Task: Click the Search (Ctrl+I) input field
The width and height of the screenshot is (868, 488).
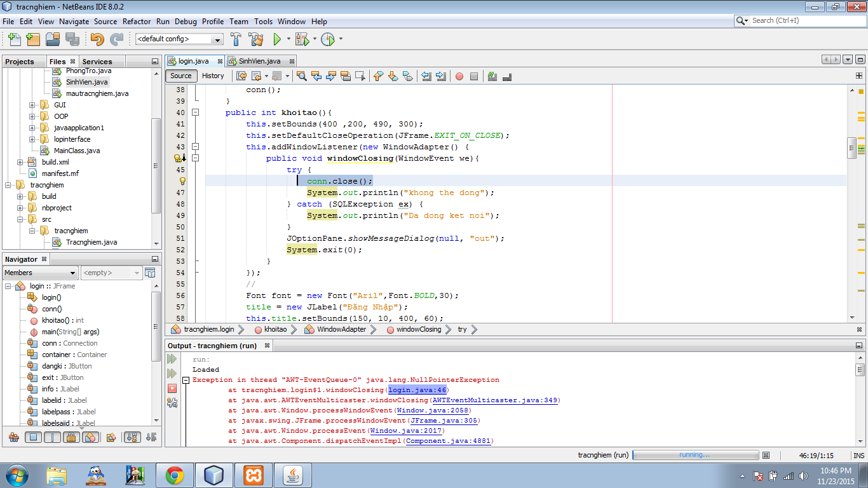Action: pyautogui.click(x=806, y=20)
